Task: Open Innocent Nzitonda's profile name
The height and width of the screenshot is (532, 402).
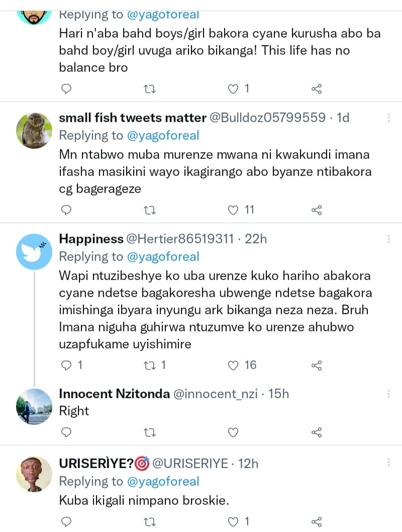Action: click(114, 394)
